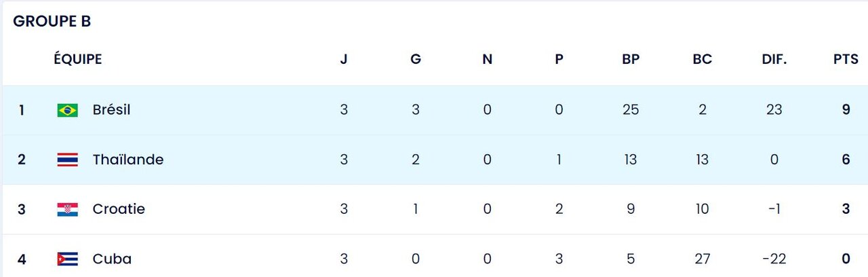Click Brésil's 9 points value
The image size is (868, 277).
click(x=846, y=110)
